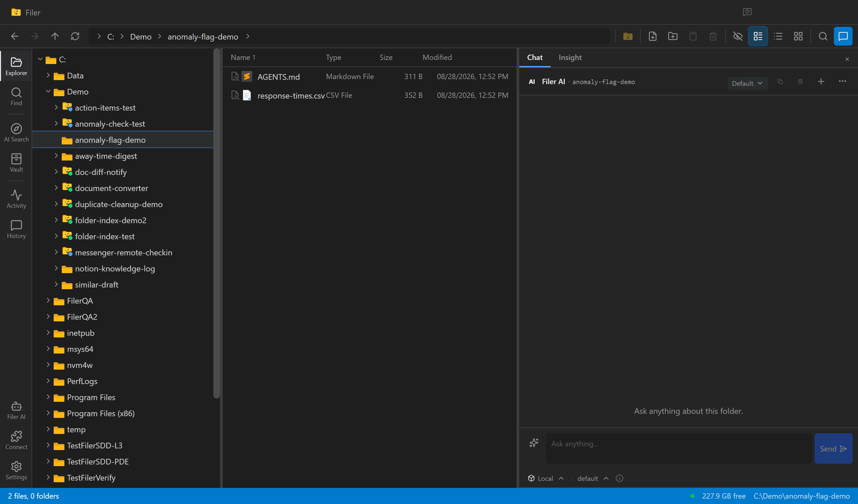The image size is (858, 504).
Task: Click the status bar path text
Action: 801,496
